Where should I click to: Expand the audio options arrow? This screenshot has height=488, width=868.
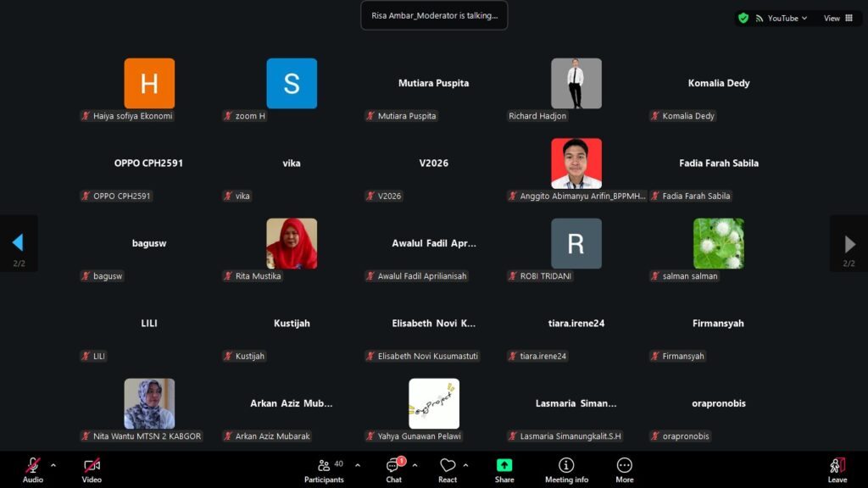pos(53,465)
